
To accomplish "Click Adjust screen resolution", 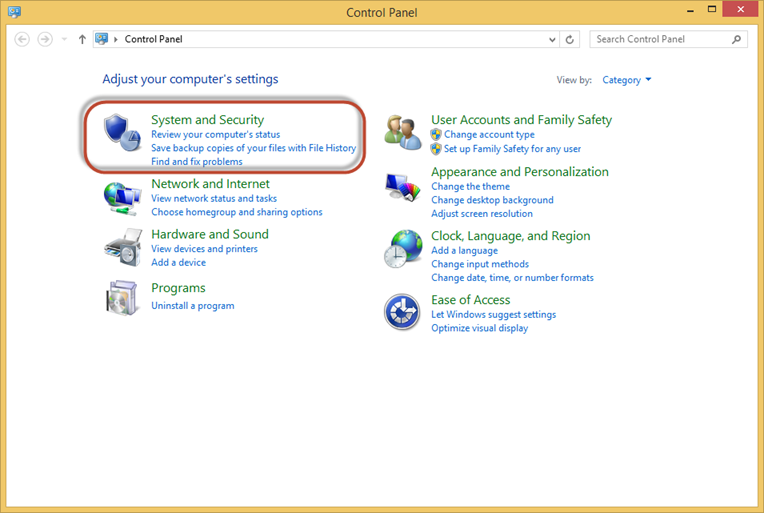I will click(481, 213).
